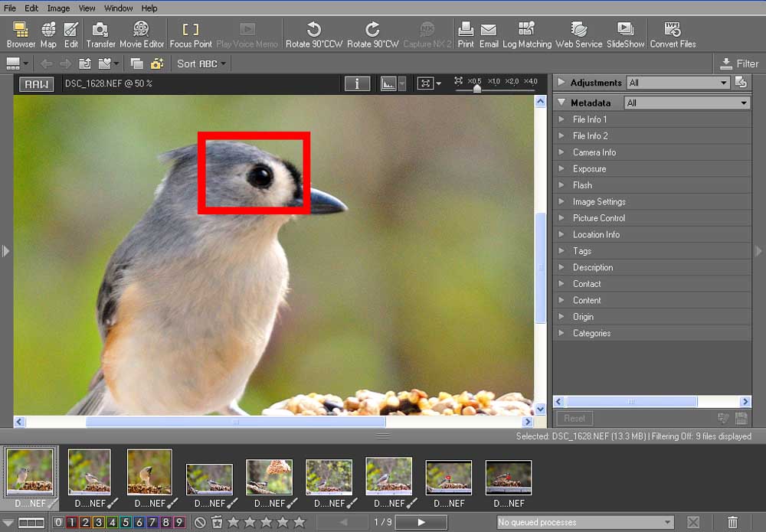
Task: Expand the Camera Info metadata section
Action: [594, 152]
